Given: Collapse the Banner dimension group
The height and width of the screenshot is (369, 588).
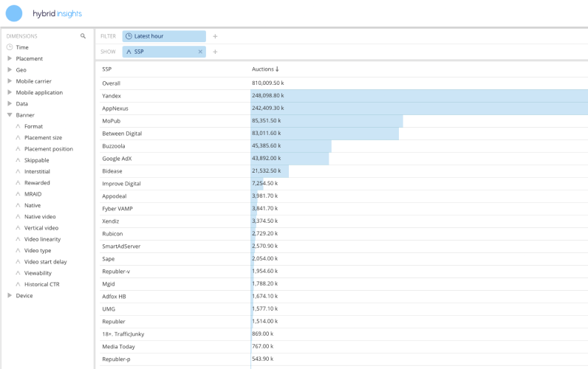Looking at the screenshot, I should click(10, 115).
